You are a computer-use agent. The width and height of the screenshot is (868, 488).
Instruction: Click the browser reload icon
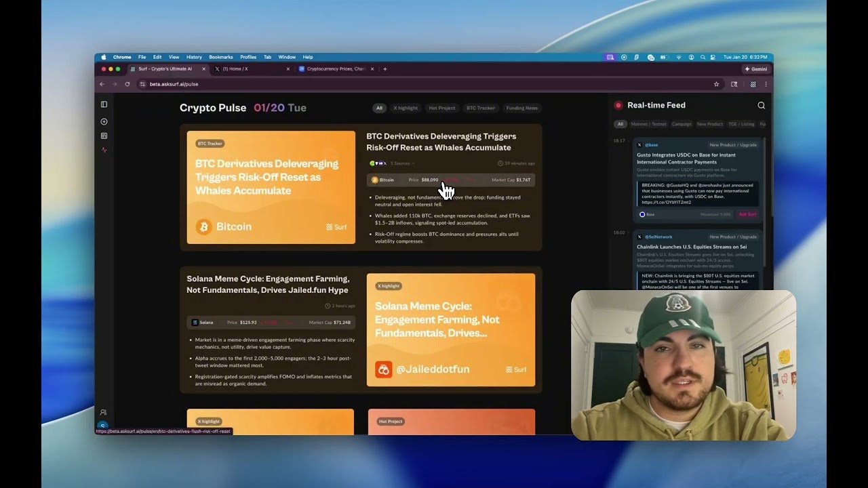click(127, 84)
